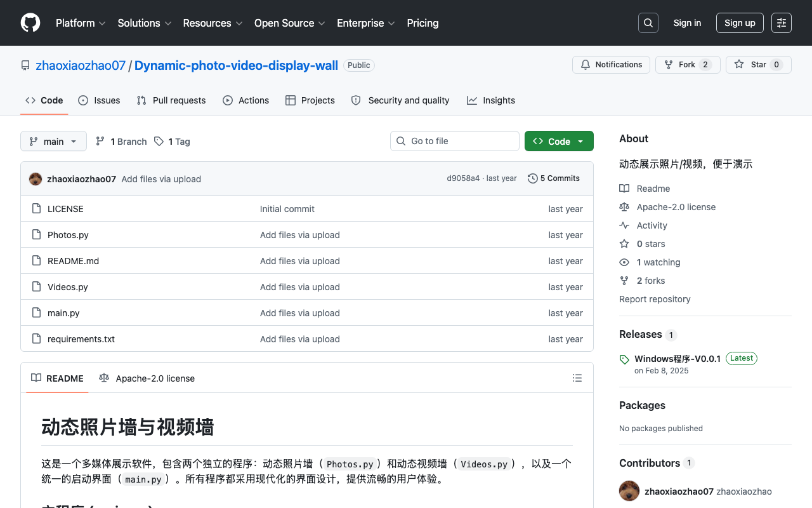
Task: Click the Go to file field
Action: (455, 141)
